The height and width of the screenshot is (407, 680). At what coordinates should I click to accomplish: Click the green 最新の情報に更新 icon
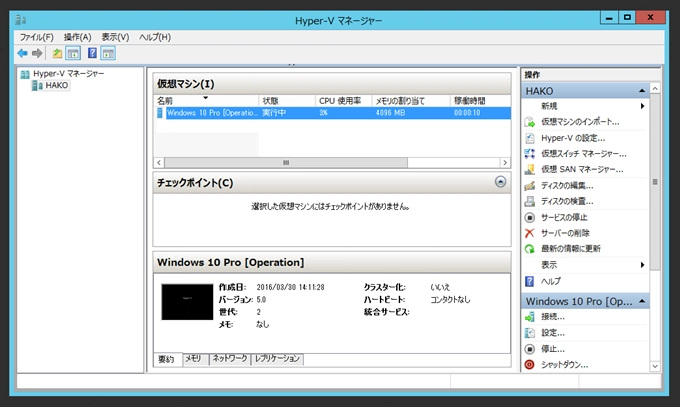[530, 249]
